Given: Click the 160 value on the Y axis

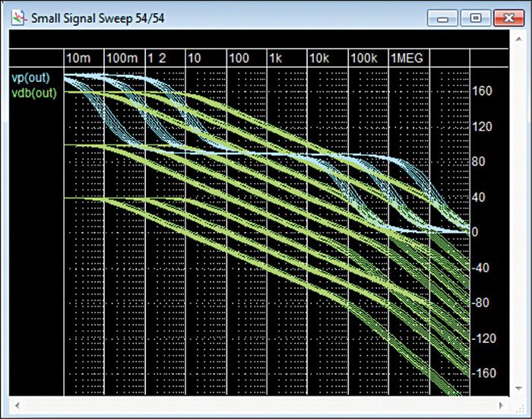Looking at the screenshot, I should click(483, 92).
